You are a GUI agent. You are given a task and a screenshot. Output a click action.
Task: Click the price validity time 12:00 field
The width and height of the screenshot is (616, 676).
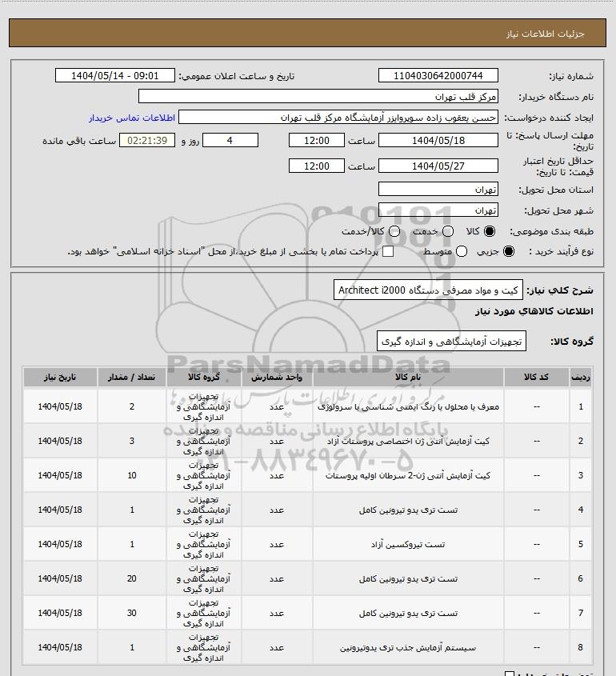point(317,166)
